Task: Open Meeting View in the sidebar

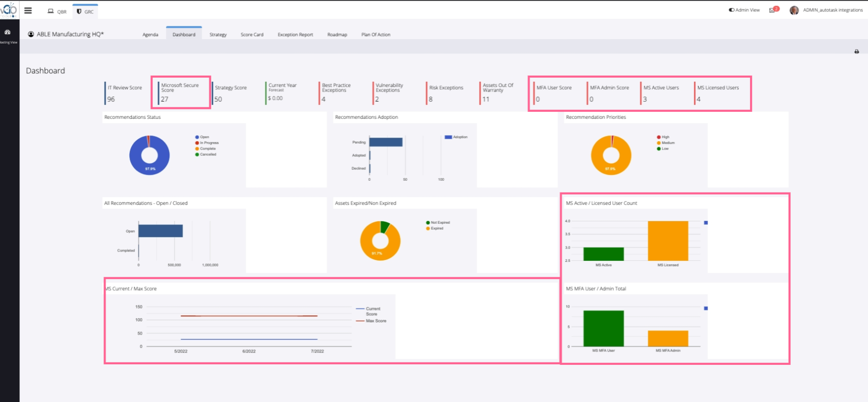Action: coord(8,36)
